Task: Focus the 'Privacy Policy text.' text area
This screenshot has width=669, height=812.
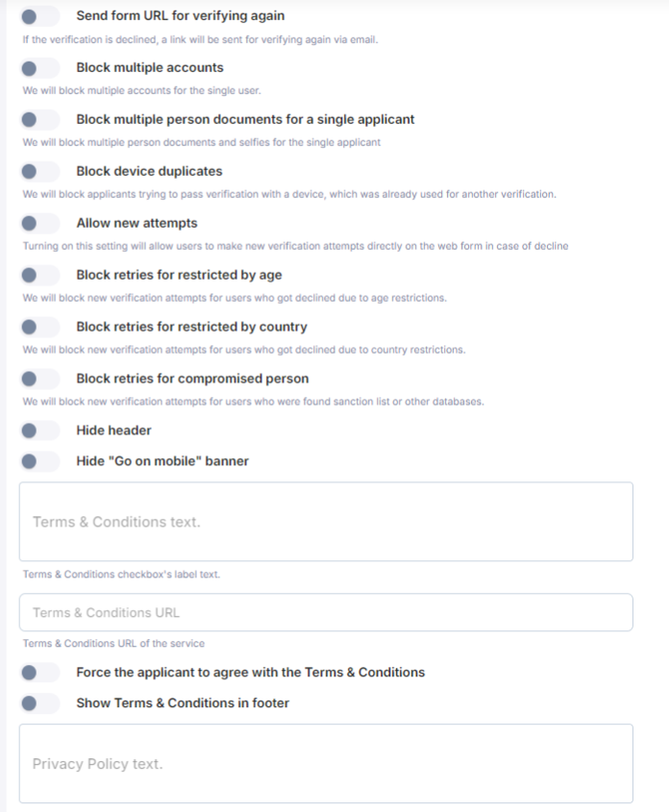Action: (x=326, y=764)
